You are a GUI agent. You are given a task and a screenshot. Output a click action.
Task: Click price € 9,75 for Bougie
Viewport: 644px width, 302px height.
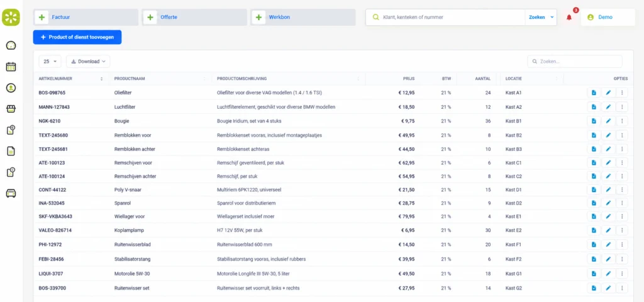click(408, 121)
